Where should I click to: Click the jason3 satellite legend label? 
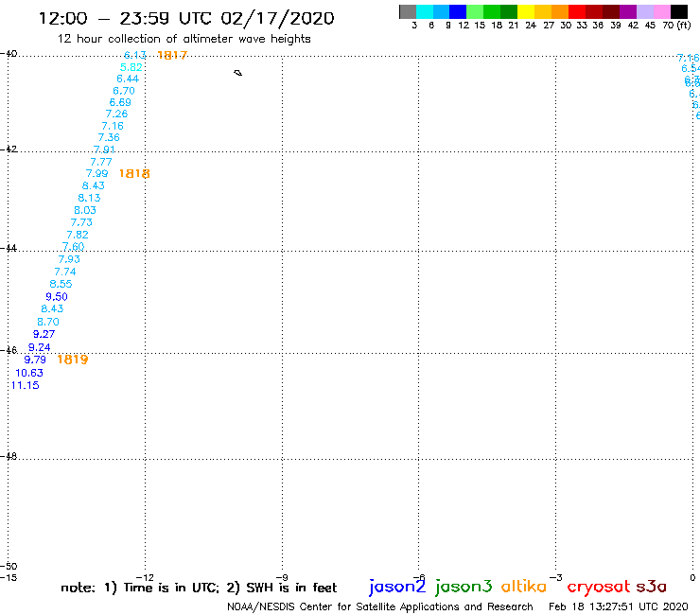click(x=464, y=587)
